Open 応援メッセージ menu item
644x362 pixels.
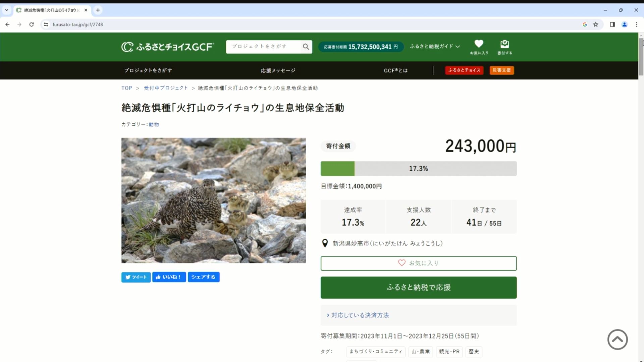pos(278,70)
